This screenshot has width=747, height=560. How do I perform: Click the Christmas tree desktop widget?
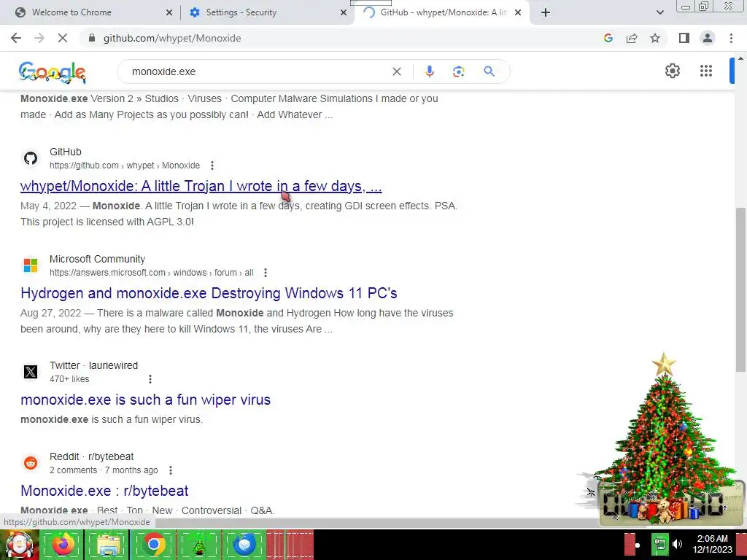(664, 438)
